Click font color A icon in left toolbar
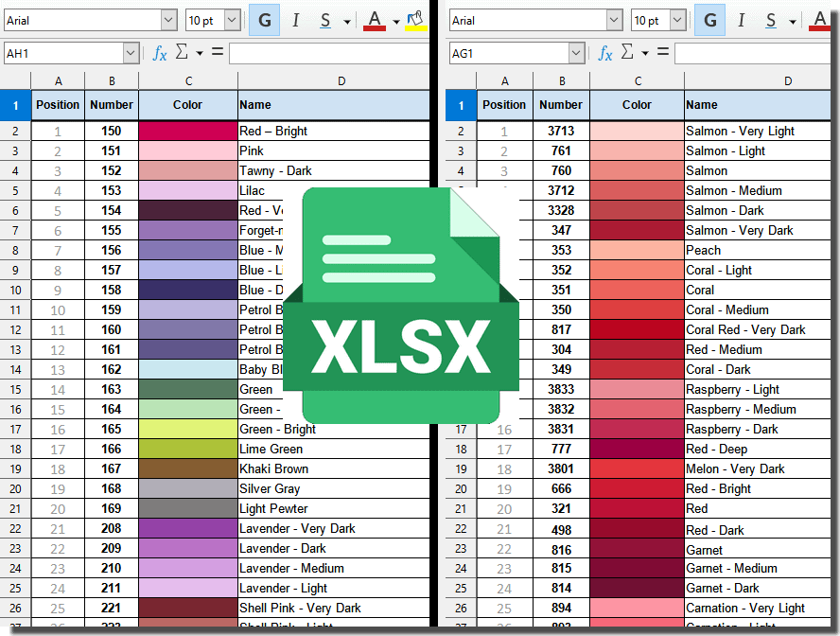Viewport: 840px width, 636px height. point(375,20)
